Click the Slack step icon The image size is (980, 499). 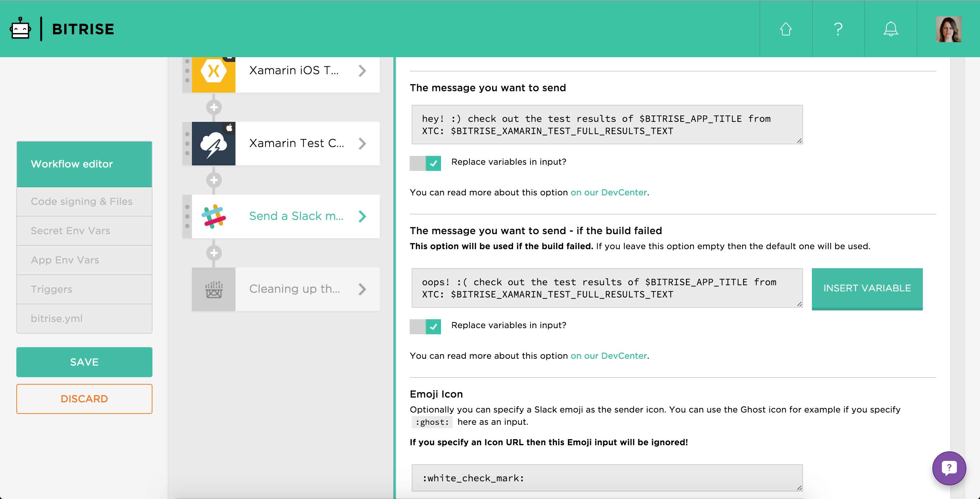click(213, 216)
